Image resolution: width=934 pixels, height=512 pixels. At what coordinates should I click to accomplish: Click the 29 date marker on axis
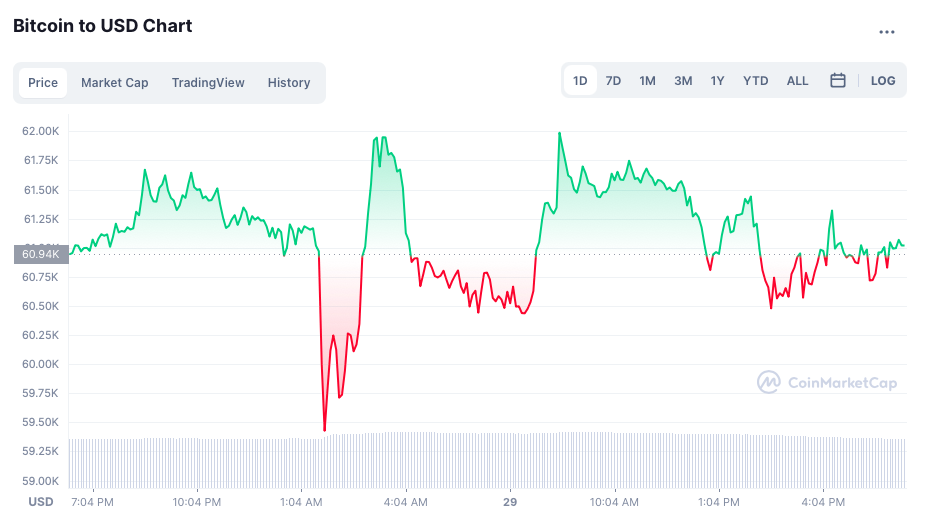pos(510,501)
